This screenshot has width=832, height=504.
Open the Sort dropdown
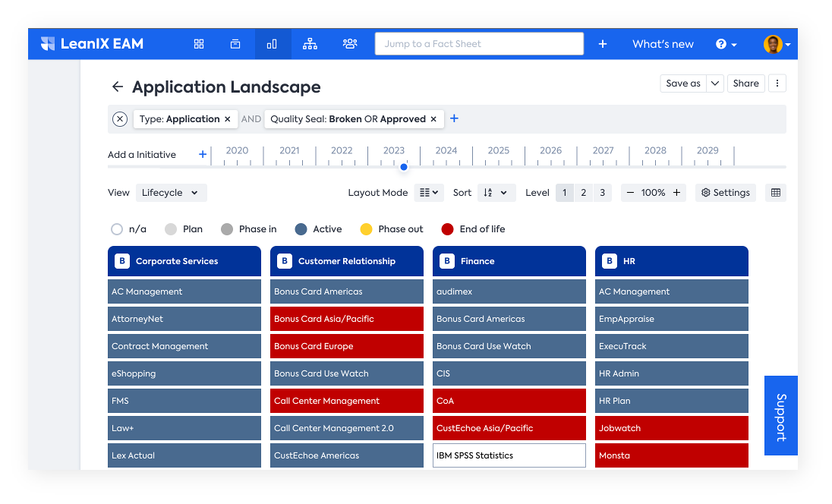[x=496, y=193]
